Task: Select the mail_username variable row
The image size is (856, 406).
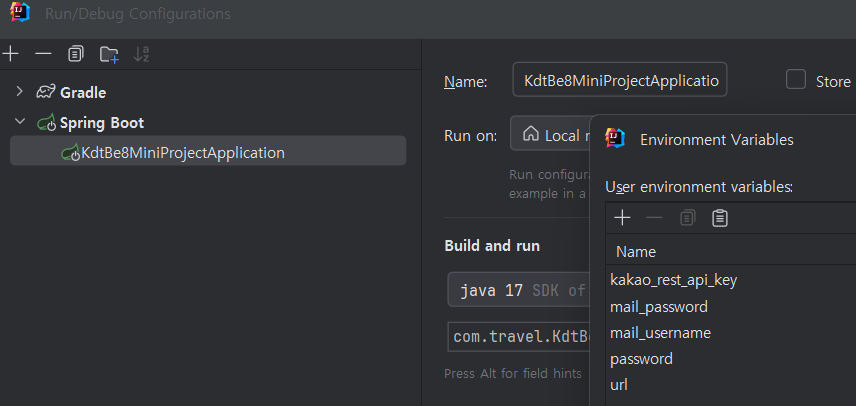Action: point(660,332)
